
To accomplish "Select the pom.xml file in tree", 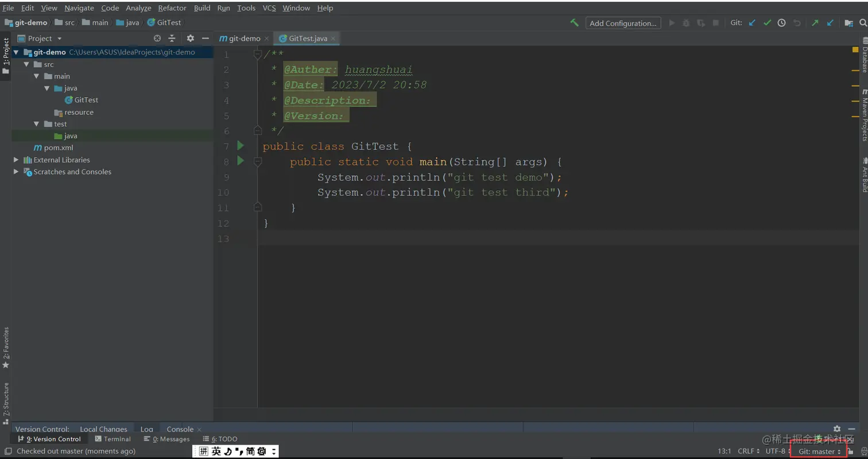I will click(53, 148).
